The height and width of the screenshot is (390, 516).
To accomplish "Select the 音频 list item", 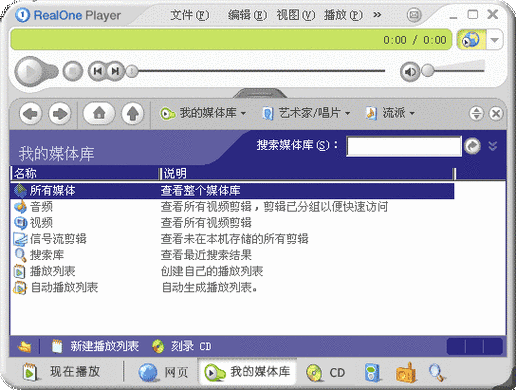I will click(41, 207).
